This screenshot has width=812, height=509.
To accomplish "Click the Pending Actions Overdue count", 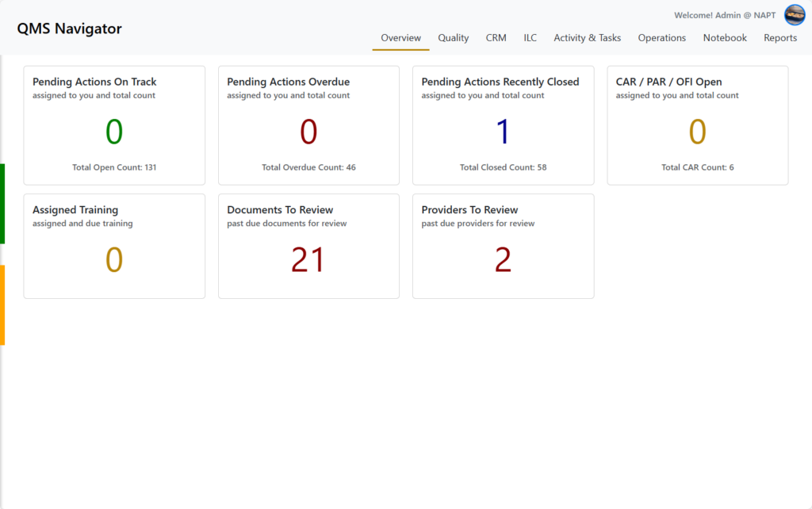I will tap(308, 132).
